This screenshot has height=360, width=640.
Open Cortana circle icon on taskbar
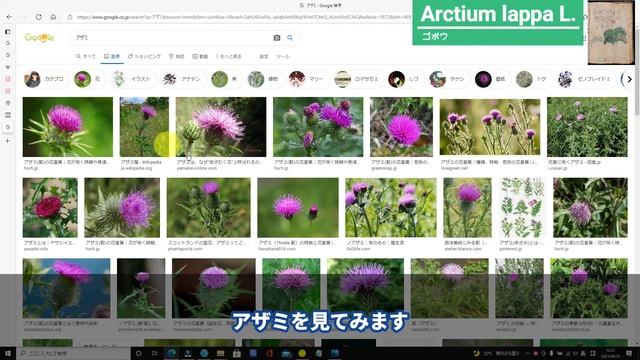(x=138, y=353)
